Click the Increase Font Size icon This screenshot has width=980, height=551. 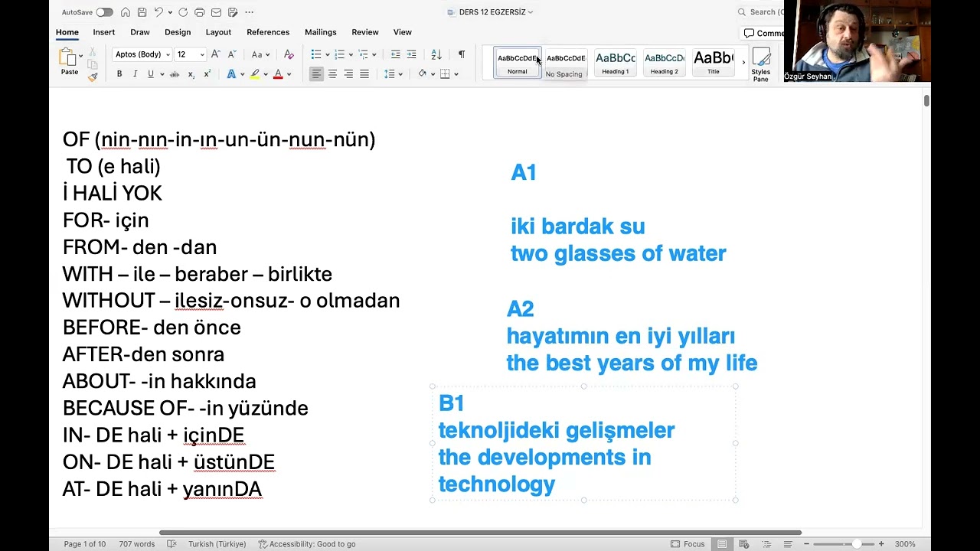pyautogui.click(x=216, y=54)
